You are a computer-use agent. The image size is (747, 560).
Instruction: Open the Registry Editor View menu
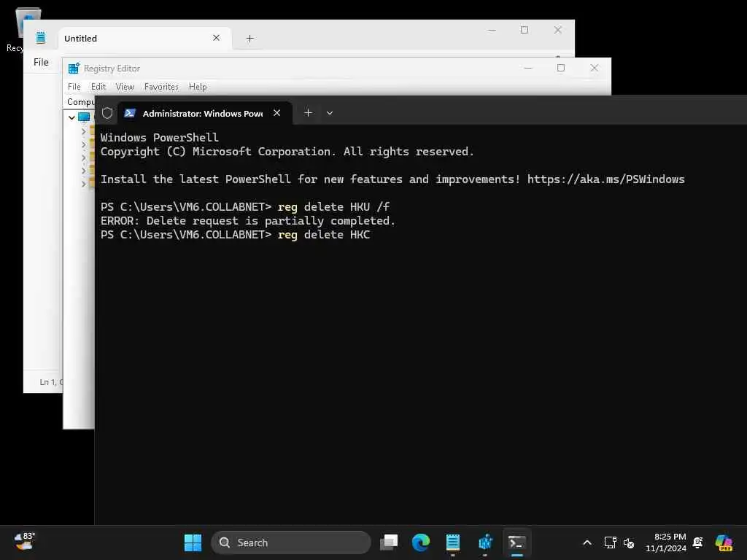pos(125,87)
